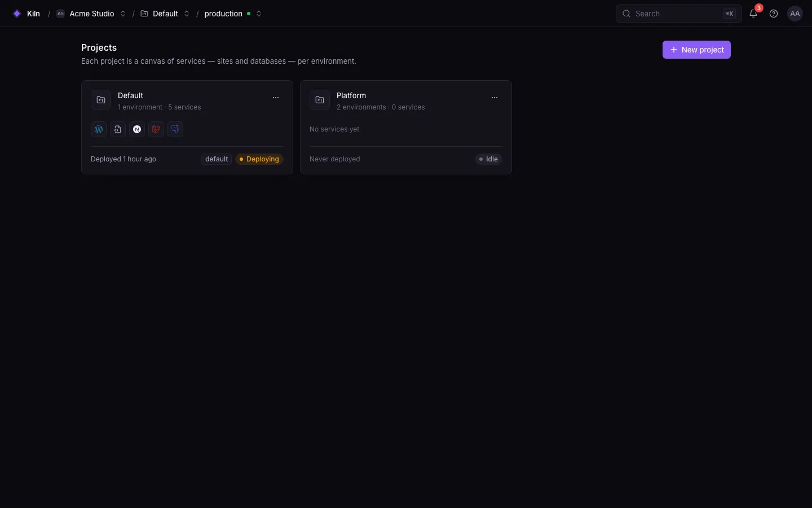
Task: Click the Platform project folder icon
Action: pyautogui.click(x=320, y=100)
